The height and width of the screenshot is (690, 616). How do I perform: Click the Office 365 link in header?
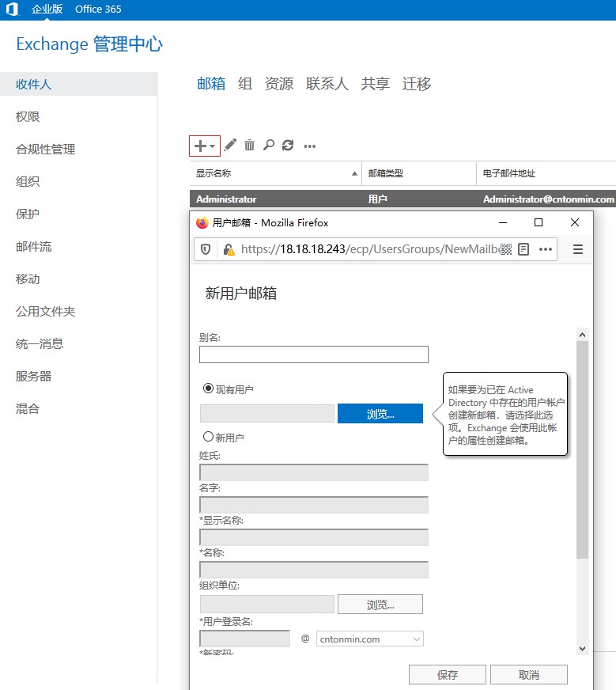coord(98,9)
